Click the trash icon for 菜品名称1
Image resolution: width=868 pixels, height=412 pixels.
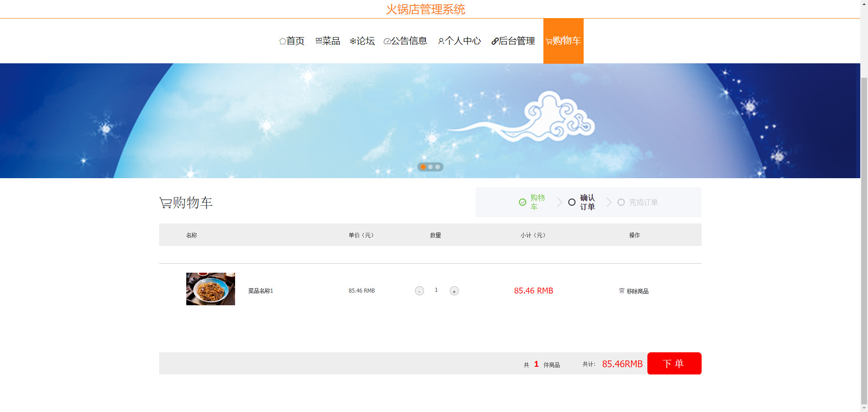click(622, 290)
